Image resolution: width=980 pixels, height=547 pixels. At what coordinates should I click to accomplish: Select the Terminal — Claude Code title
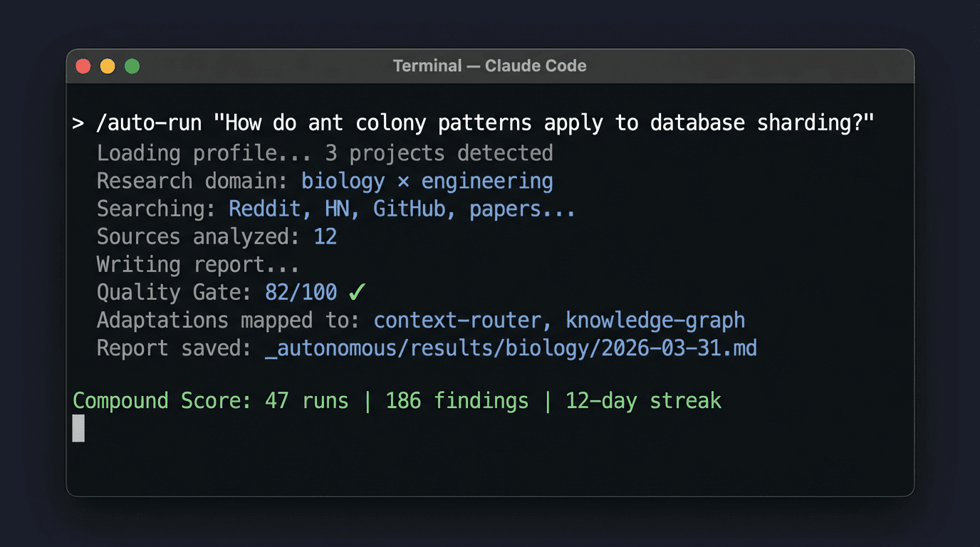point(490,66)
